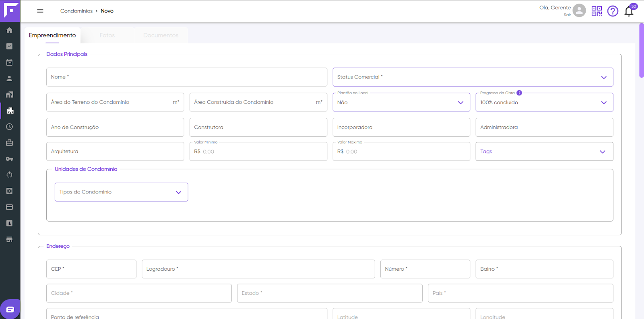Select the Empreendimento tab
This screenshot has height=319, width=644.
(x=52, y=35)
